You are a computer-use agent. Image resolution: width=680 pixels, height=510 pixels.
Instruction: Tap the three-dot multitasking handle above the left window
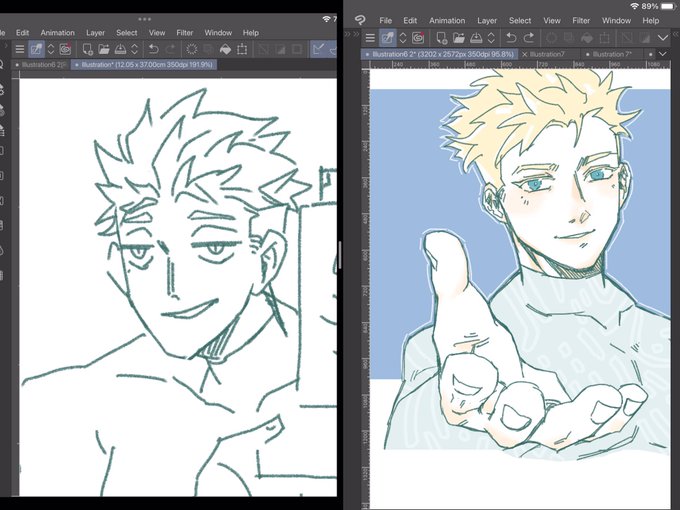click(144, 19)
